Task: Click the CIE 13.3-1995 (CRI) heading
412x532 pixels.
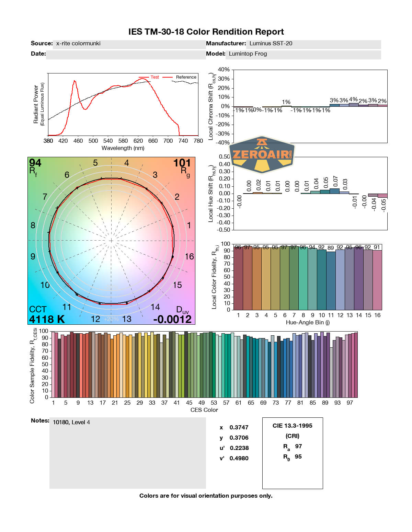Action: (292, 430)
